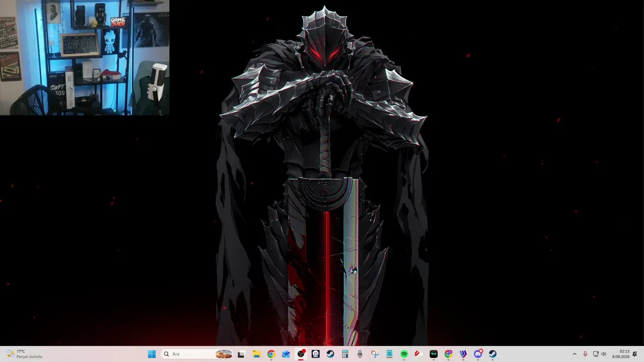The width and height of the screenshot is (644, 362).
Task: Open Task View from the taskbar
Action: 241,354
